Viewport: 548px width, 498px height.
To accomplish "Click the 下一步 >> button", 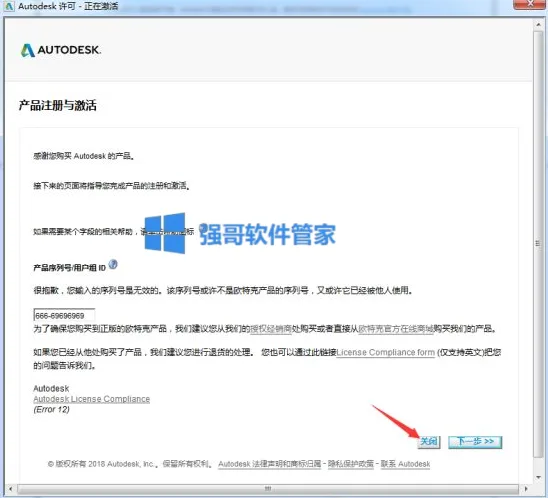I will pyautogui.click(x=475, y=442).
